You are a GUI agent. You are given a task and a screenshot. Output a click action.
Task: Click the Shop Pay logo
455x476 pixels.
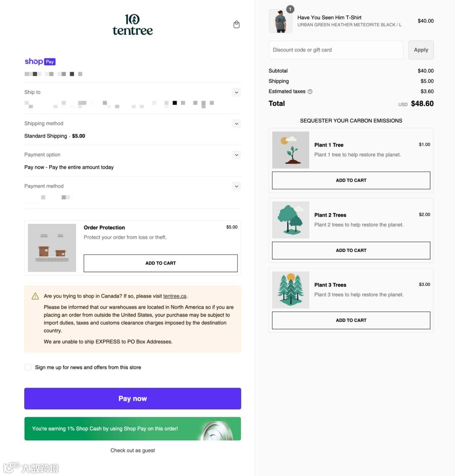point(40,62)
